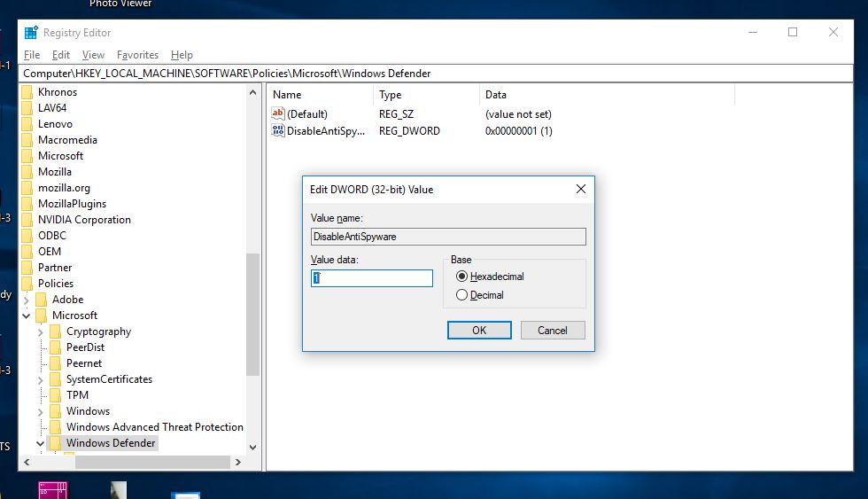Click the SystemCertificates folder icon
Screen dimensions: 868x499
tap(55, 379)
